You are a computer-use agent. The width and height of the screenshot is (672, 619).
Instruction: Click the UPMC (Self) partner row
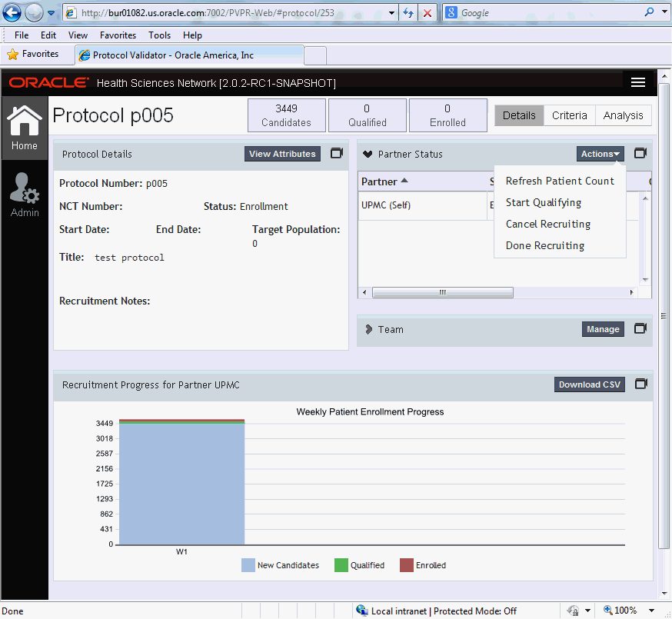coord(498,205)
